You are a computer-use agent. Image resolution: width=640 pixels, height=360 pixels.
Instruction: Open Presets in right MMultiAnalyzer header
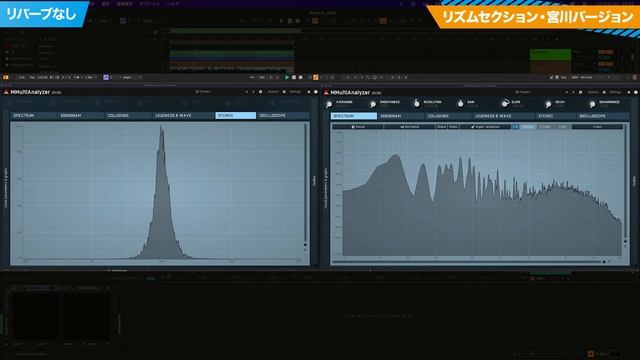tap(523, 92)
